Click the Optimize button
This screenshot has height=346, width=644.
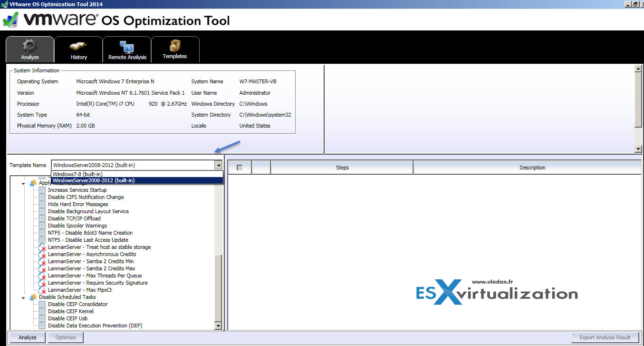point(66,337)
